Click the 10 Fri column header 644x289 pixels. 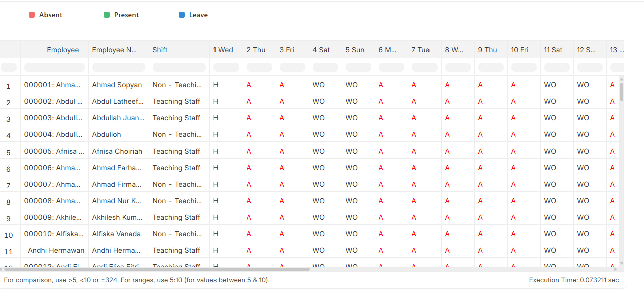click(520, 50)
